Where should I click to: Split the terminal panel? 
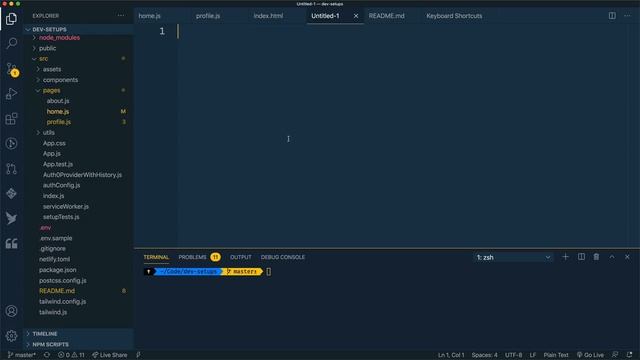(x=581, y=257)
